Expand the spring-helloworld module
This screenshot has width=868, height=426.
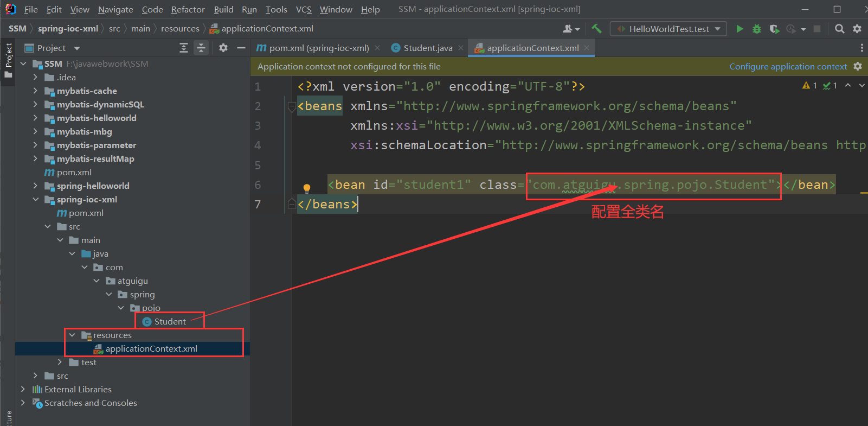point(35,186)
